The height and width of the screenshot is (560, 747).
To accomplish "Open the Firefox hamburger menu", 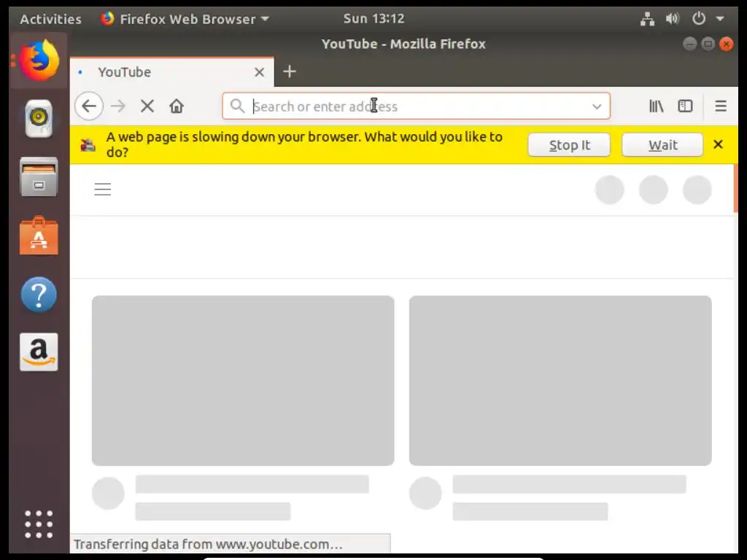I will tap(721, 106).
